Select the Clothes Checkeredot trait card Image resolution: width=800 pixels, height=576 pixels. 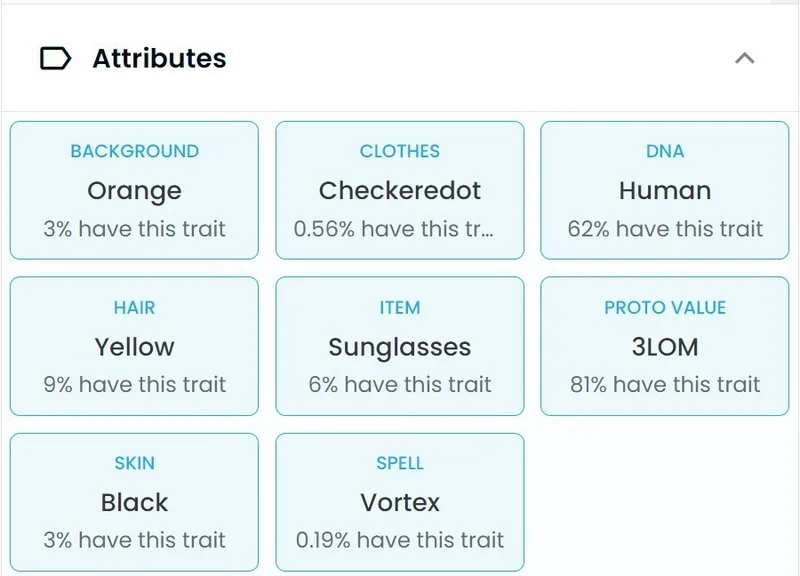pyautogui.click(x=399, y=190)
